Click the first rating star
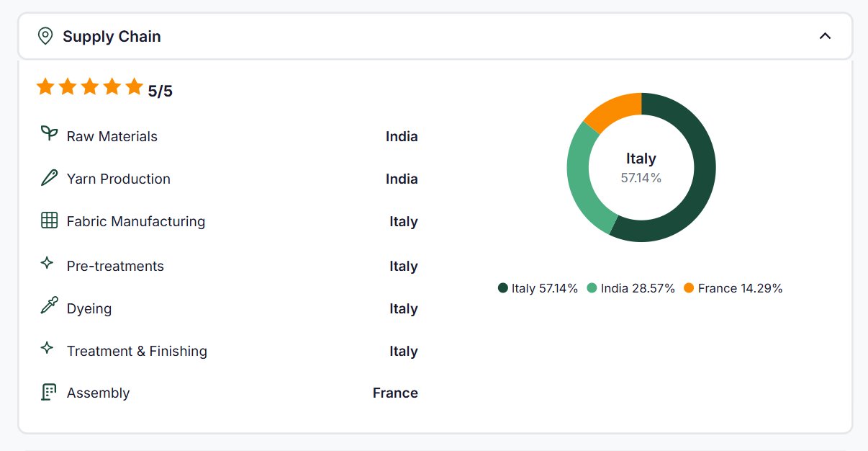The width and height of the screenshot is (868, 451). [45, 87]
